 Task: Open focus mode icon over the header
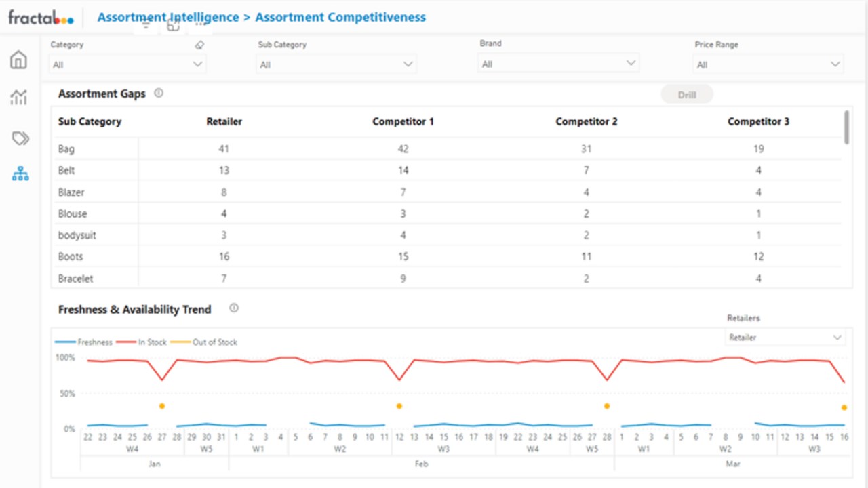(x=174, y=25)
